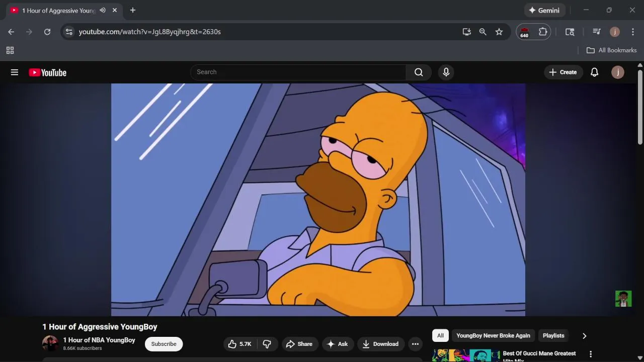Click the page vertical scrollbar thumb
The height and width of the screenshot is (362, 644).
(x=640, y=107)
